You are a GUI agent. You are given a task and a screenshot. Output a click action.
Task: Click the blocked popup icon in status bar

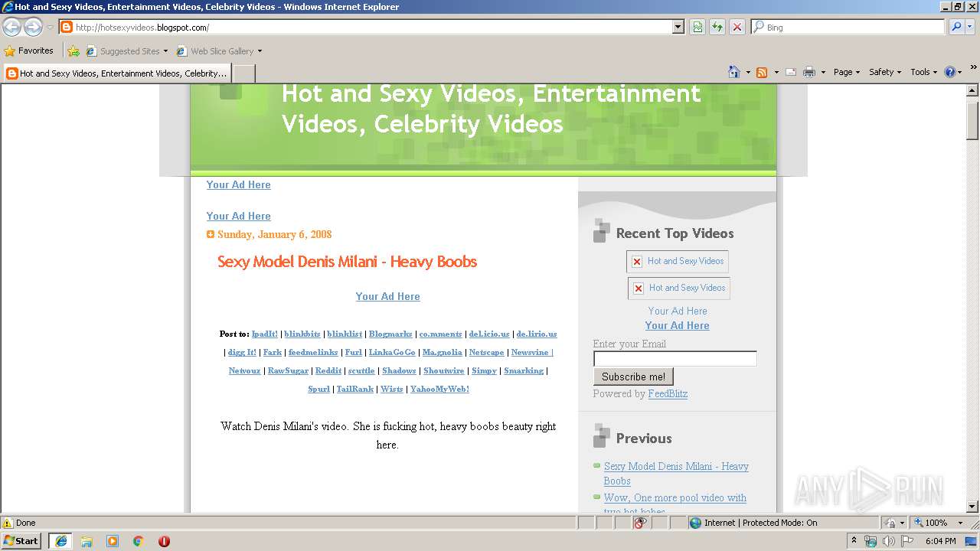tap(641, 523)
